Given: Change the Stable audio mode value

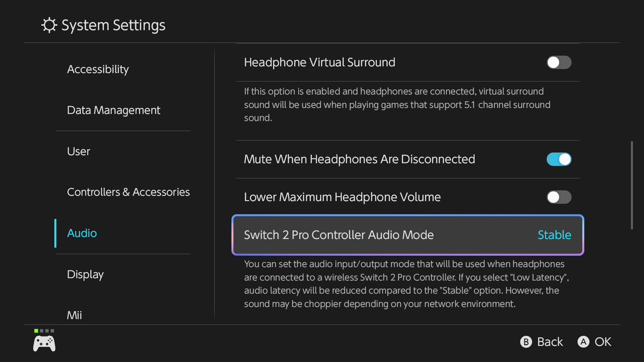Looking at the screenshot, I should 554,235.
